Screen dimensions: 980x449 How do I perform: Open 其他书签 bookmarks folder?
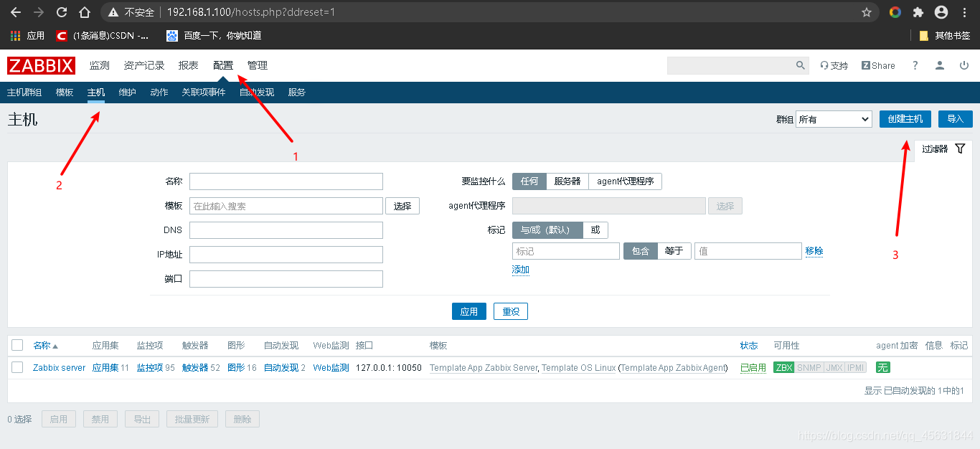point(945,35)
